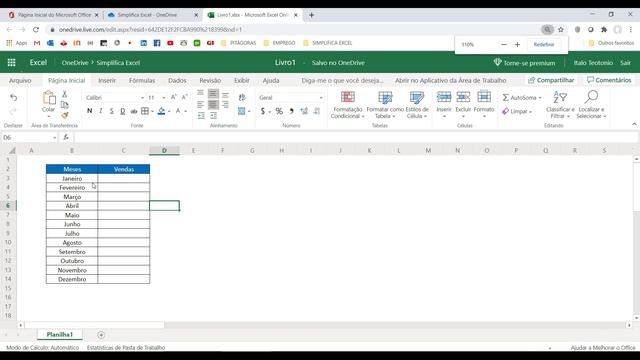Apply cell borders icon
Image resolution: width=640 pixels, height=360 pixels.
tap(144, 111)
